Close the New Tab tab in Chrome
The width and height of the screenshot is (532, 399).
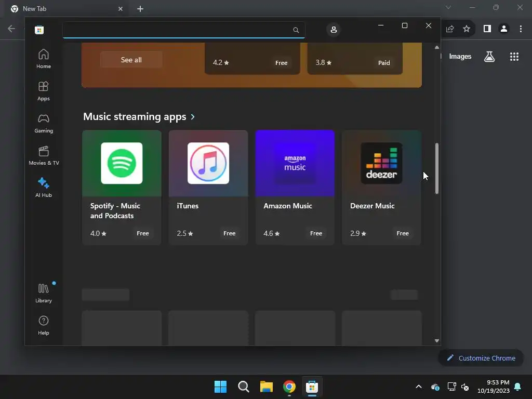click(121, 9)
